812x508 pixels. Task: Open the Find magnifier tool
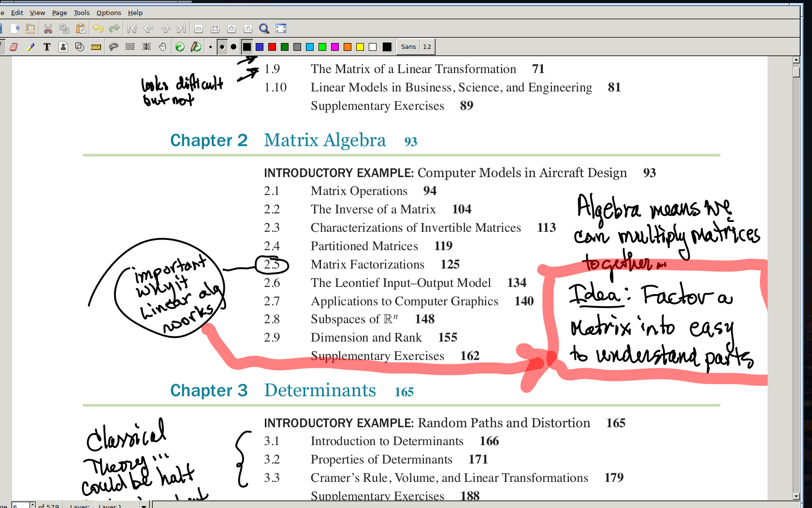pyautogui.click(x=264, y=29)
